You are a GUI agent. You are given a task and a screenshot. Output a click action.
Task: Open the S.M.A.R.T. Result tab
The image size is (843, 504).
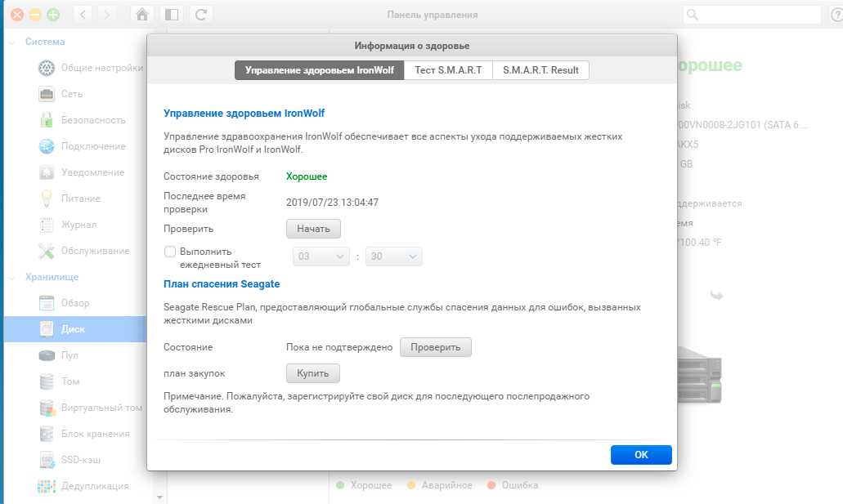click(540, 70)
